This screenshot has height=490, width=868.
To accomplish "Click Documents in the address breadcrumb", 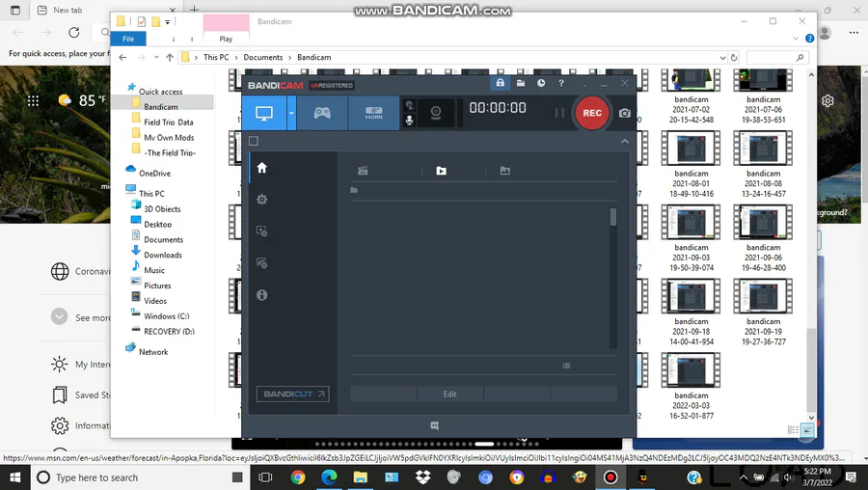I will click(263, 58).
